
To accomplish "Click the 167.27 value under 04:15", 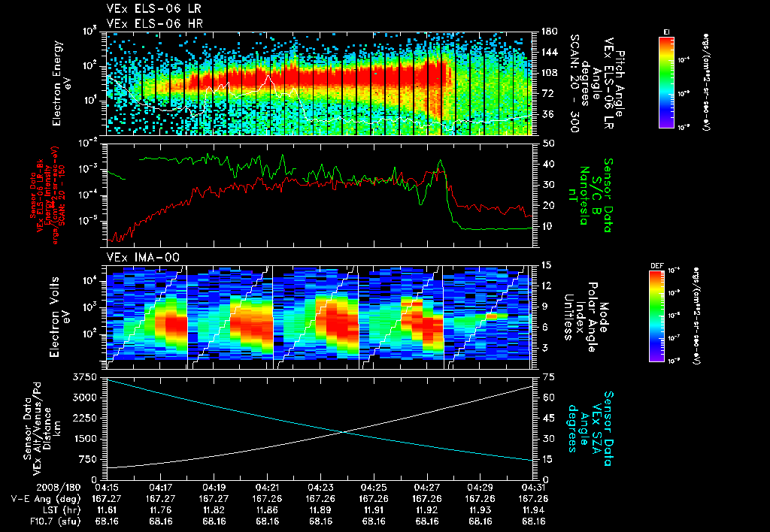I will pyautogui.click(x=107, y=499).
